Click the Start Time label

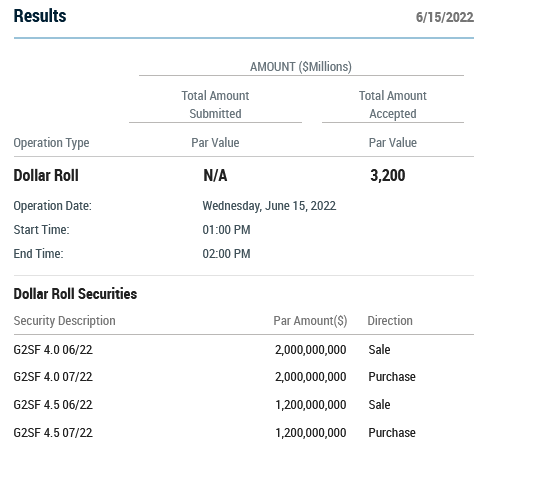41,230
